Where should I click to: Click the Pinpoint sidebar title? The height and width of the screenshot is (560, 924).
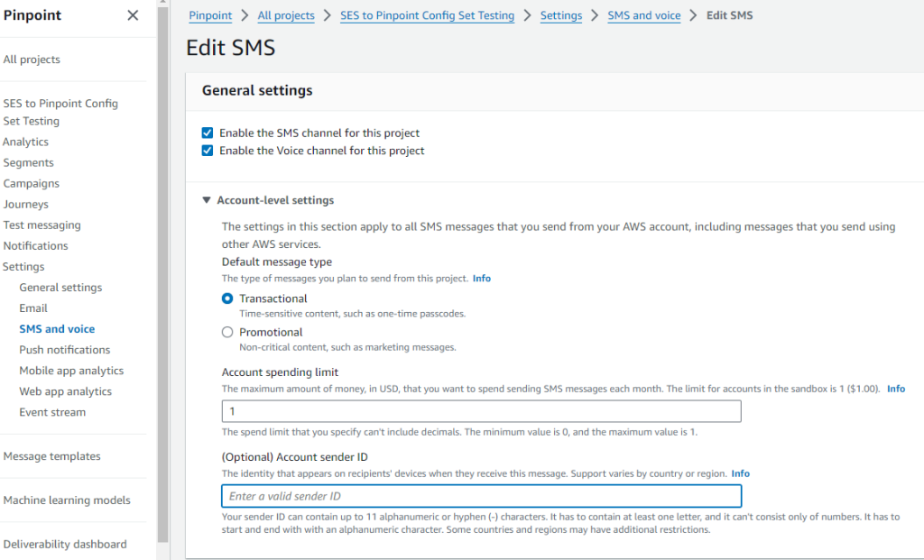(32, 15)
